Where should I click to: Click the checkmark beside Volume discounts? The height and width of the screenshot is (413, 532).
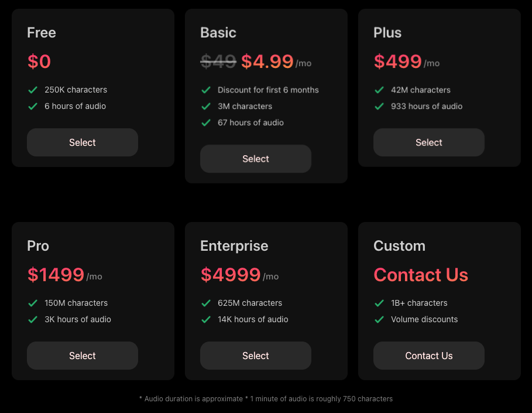(379, 319)
